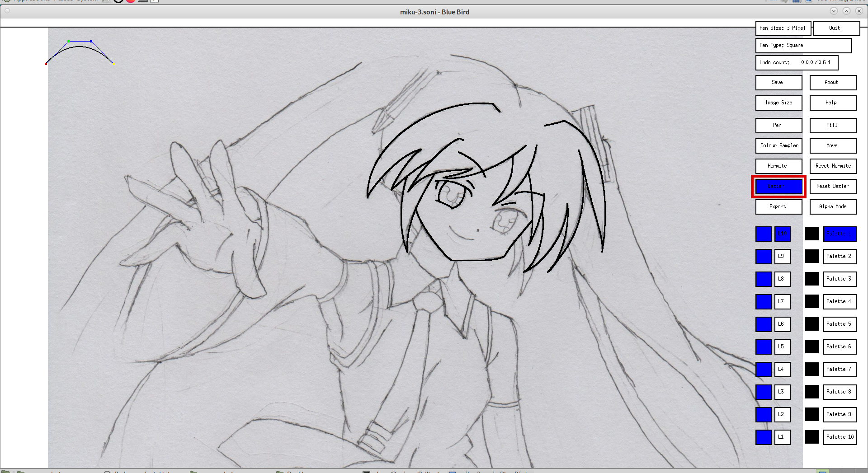Click Reset Hermite
Viewport: 868px width, 473px height.
[833, 166]
